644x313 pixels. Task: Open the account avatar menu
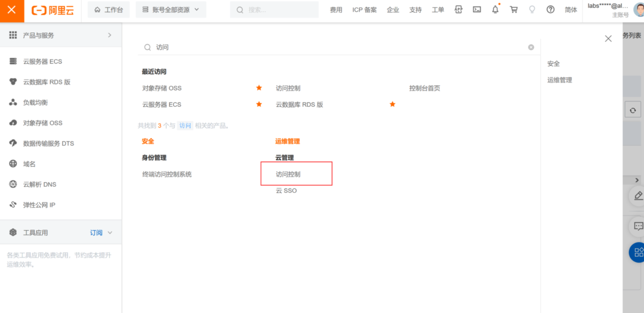tap(639, 10)
